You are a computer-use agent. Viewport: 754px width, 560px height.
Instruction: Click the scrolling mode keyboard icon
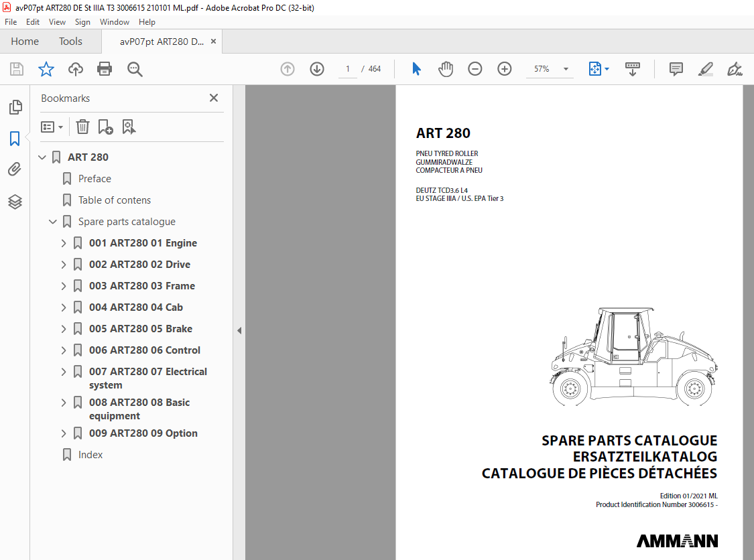pos(632,69)
